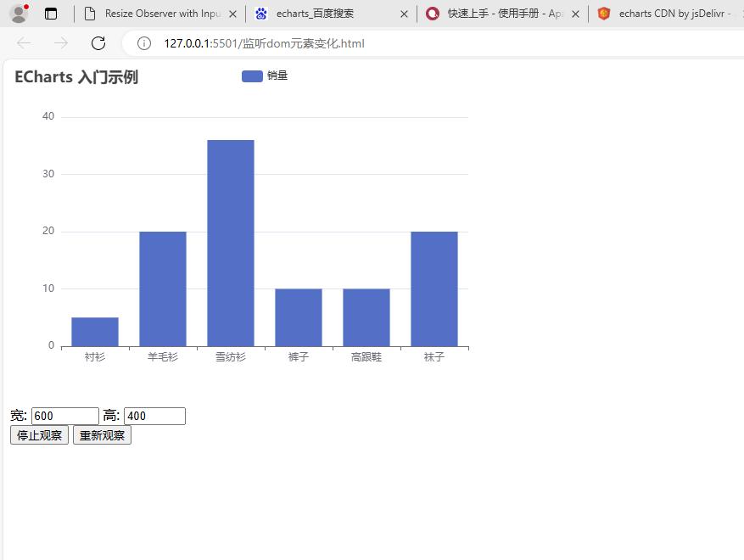Click the width input showing 600
The height and width of the screenshot is (560, 744).
coord(64,416)
